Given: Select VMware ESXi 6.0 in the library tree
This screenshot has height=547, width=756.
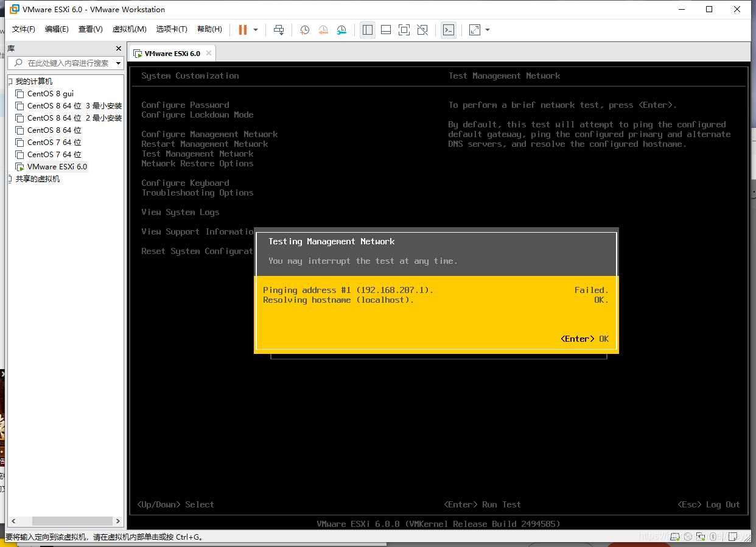Looking at the screenshot, I should pos(57,167).
